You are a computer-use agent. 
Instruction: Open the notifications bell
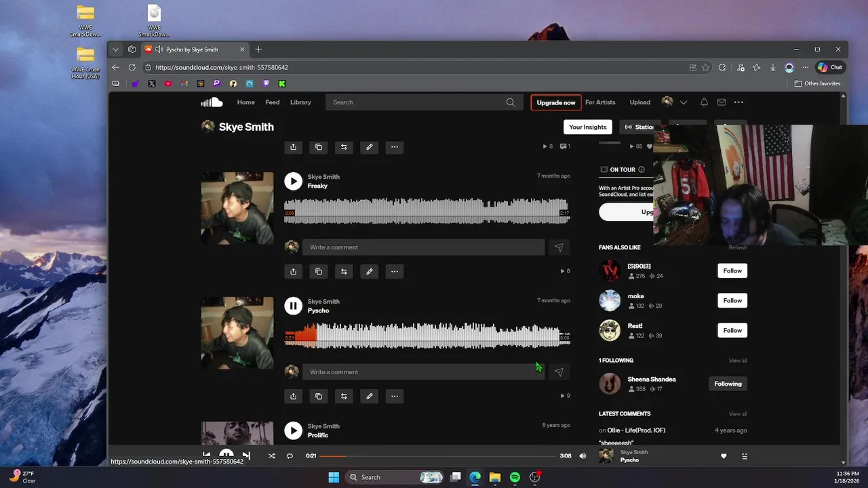704,102
